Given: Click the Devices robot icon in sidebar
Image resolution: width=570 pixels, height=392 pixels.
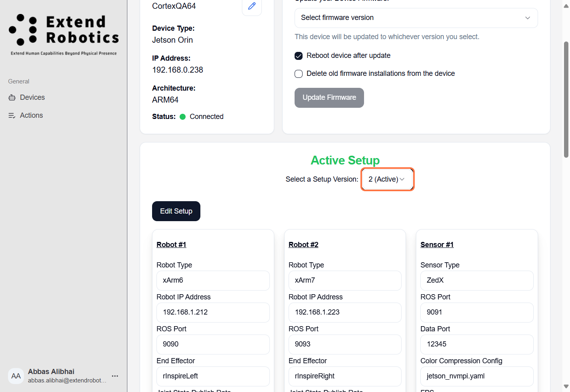Looking at the screenshot, I should 12,97.
